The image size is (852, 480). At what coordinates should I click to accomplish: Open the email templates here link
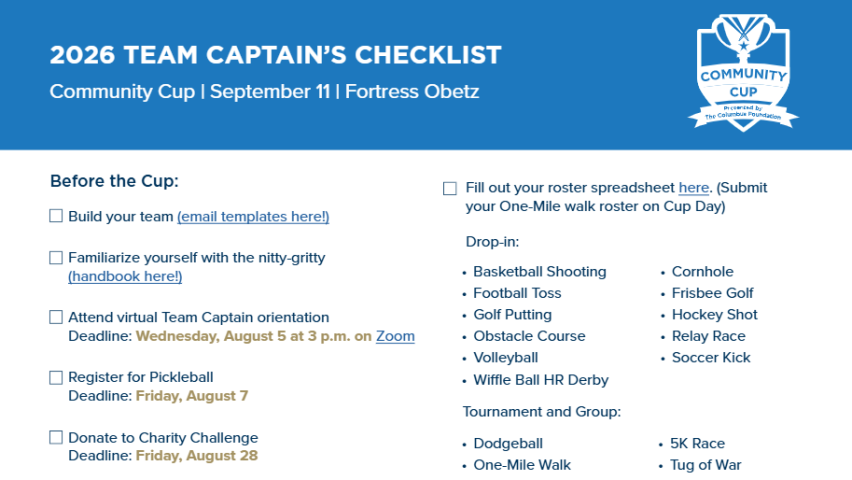coord(253,216)
